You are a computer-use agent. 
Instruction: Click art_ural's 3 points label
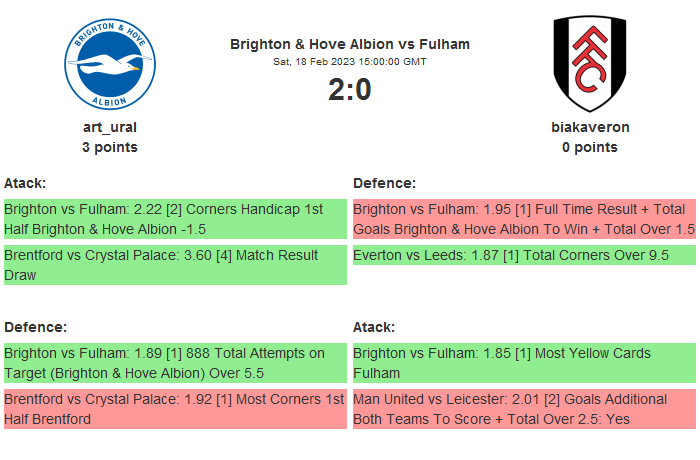coord(110,147)
